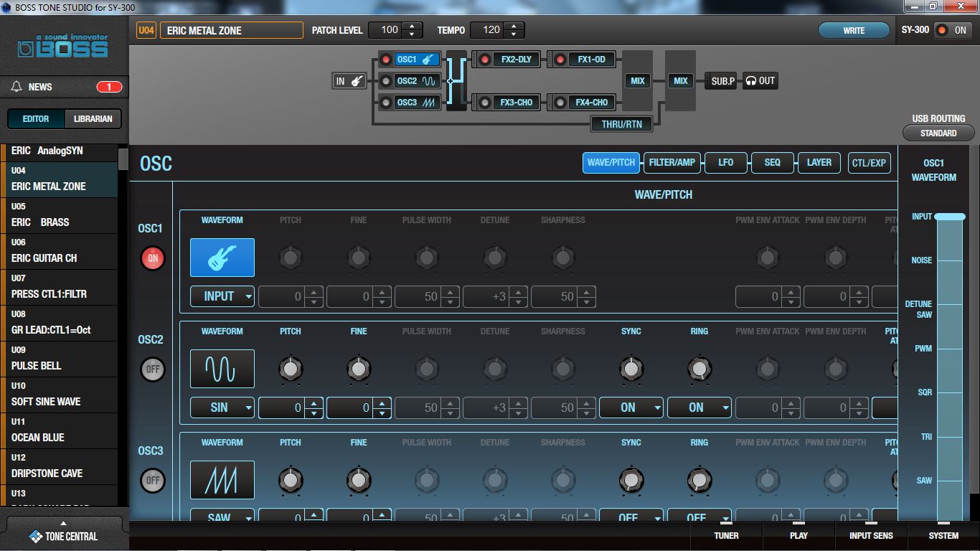Image resolution: width=980 pixels, height=551 pixels.
Task: Click the WRITE button
Action: (854, 30)
